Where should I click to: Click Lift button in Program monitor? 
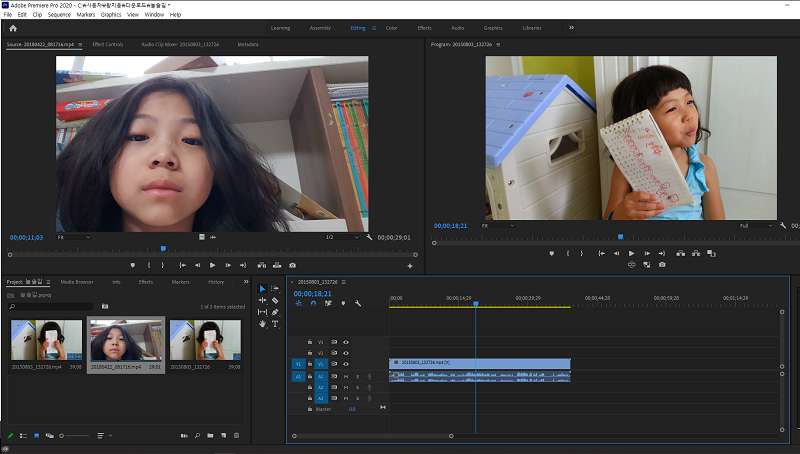[681, 254]
